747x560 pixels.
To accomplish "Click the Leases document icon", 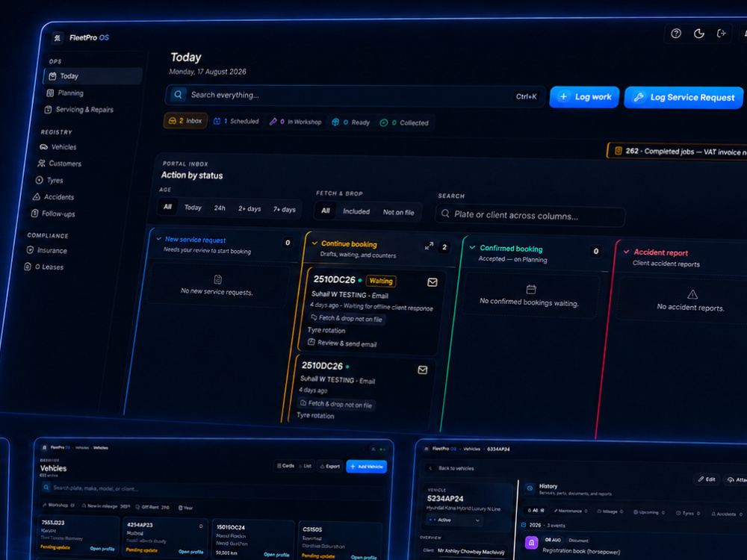I will 28,267.
